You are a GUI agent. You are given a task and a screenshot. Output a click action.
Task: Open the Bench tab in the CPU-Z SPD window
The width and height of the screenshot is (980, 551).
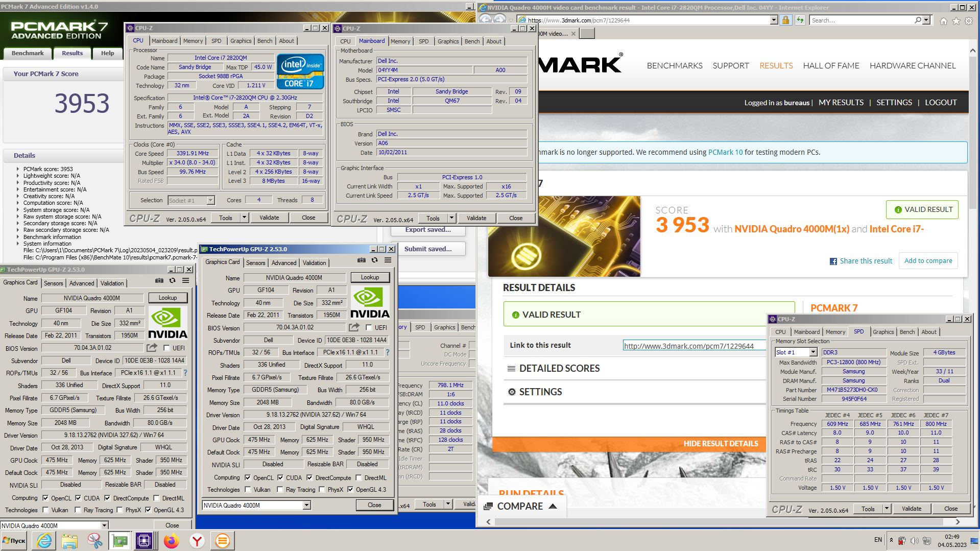(907, 332)
